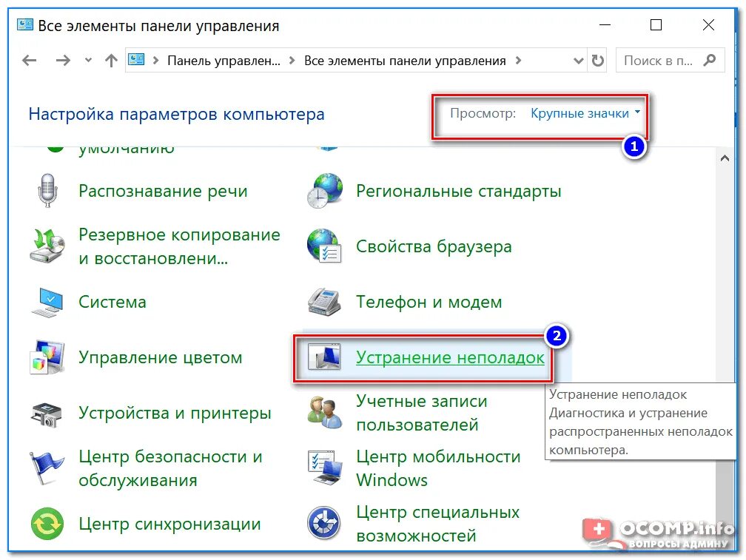
Task: Open 'Устройства и принтеры' link
Action: tap(175, 413)
